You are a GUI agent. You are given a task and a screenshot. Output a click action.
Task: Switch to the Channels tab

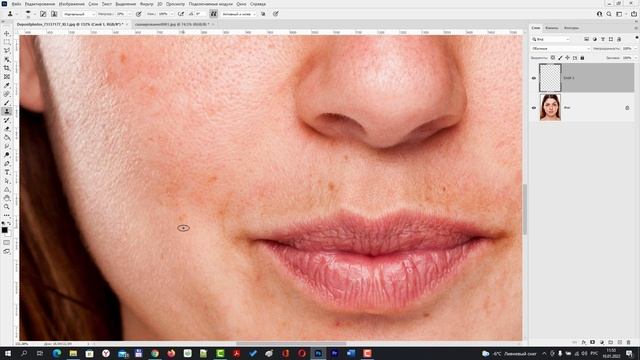click(x=552, y=28)
